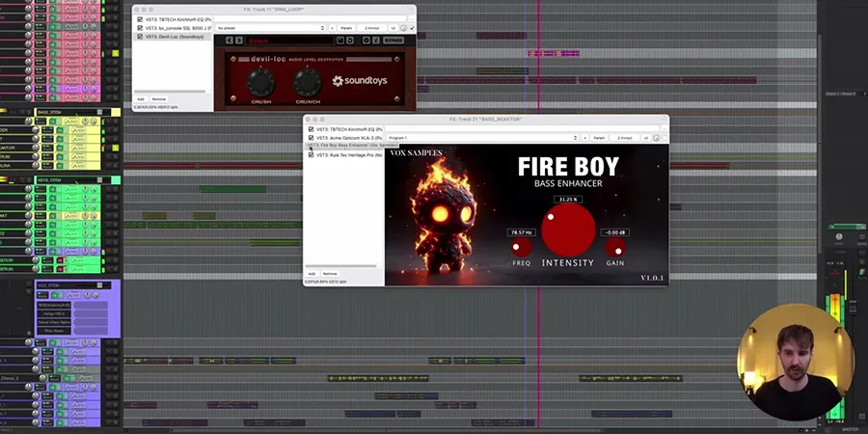Open Devil-Loc settings gear icon

pyautogui.click(x=366, y=41)
